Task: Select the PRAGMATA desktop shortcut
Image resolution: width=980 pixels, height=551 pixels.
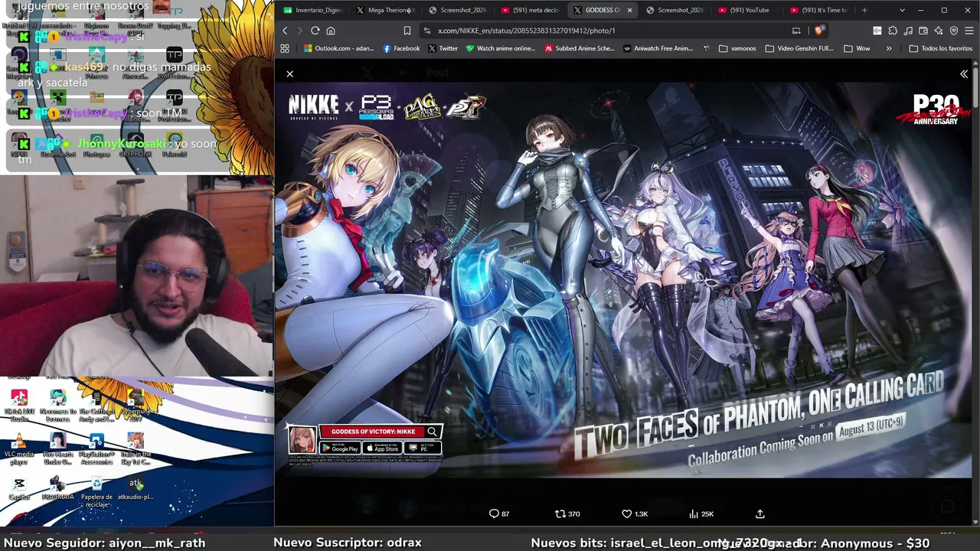Action: [x=57, y=488]
